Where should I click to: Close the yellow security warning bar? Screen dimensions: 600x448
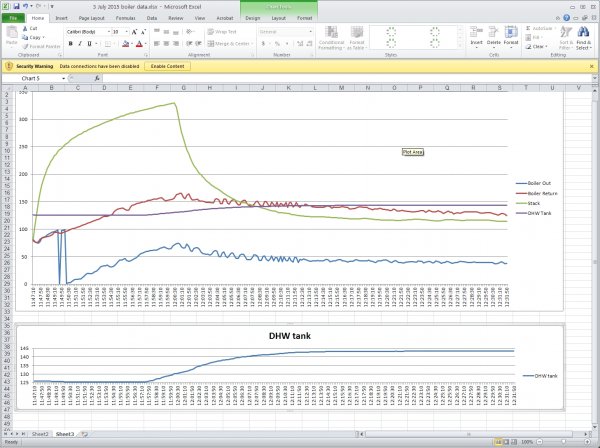pos(592,66)
